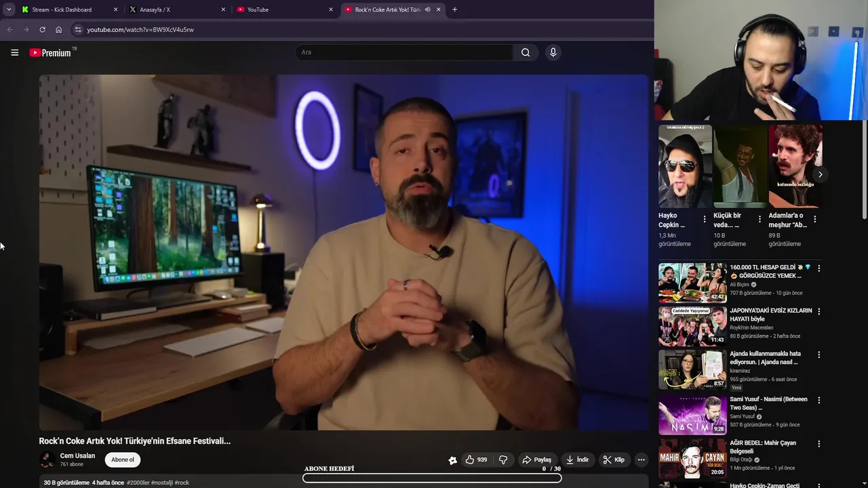Screen dimensions: 868x488
Task: Open tab search dropdown arrow
Action: (8, 9)
